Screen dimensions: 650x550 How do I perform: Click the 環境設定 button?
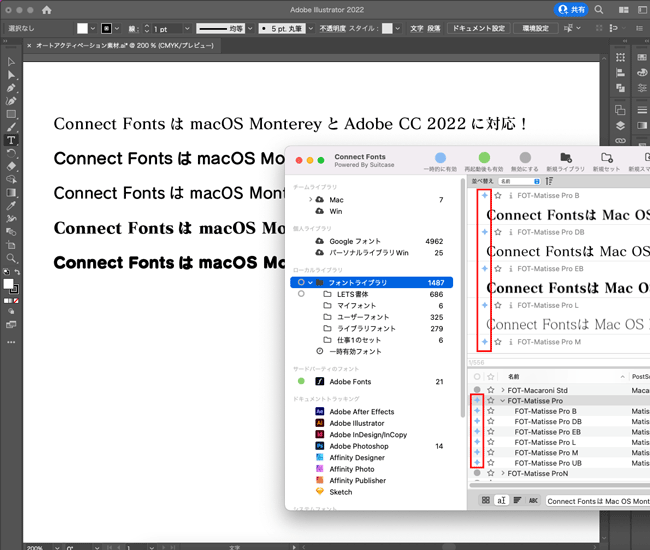(536, 28)
